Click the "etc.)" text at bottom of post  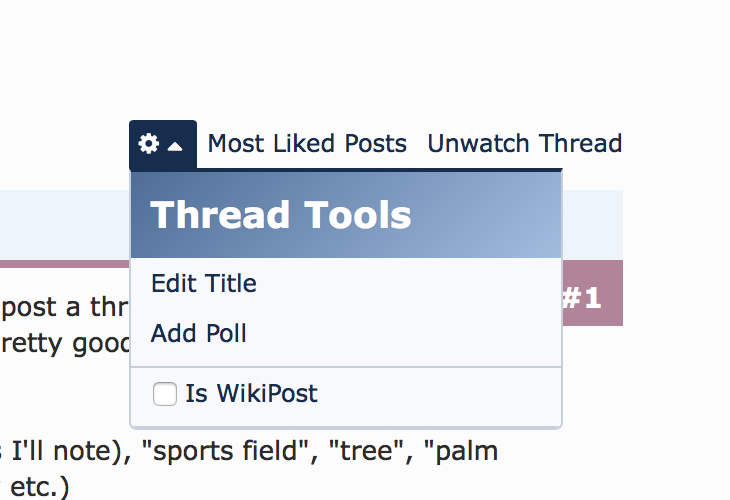[40, 487]
